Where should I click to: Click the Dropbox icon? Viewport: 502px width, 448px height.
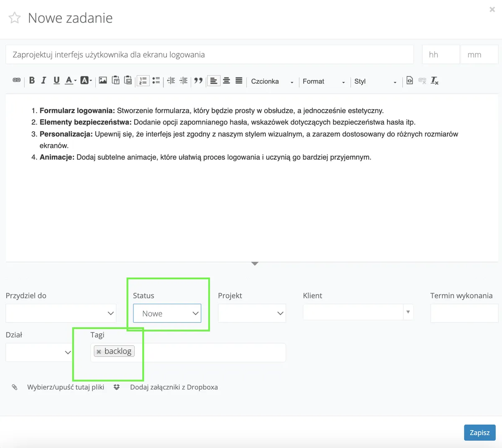click(x=117, y=387)
